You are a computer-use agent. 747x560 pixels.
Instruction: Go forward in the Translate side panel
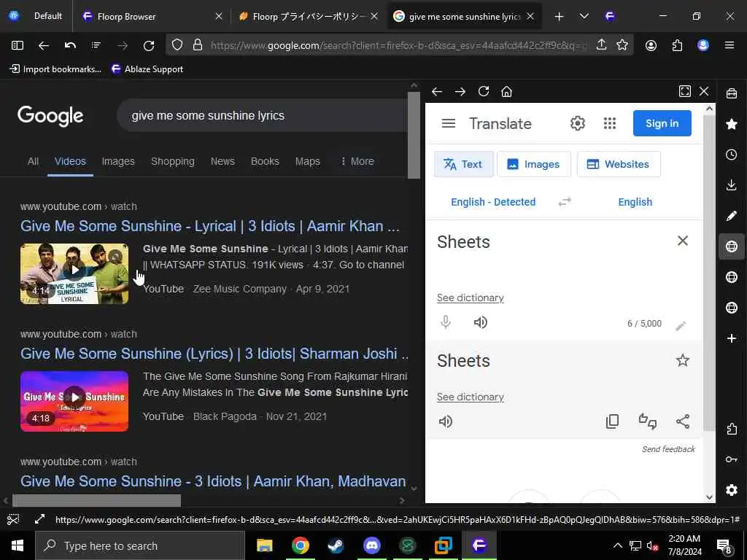(460, 91)
